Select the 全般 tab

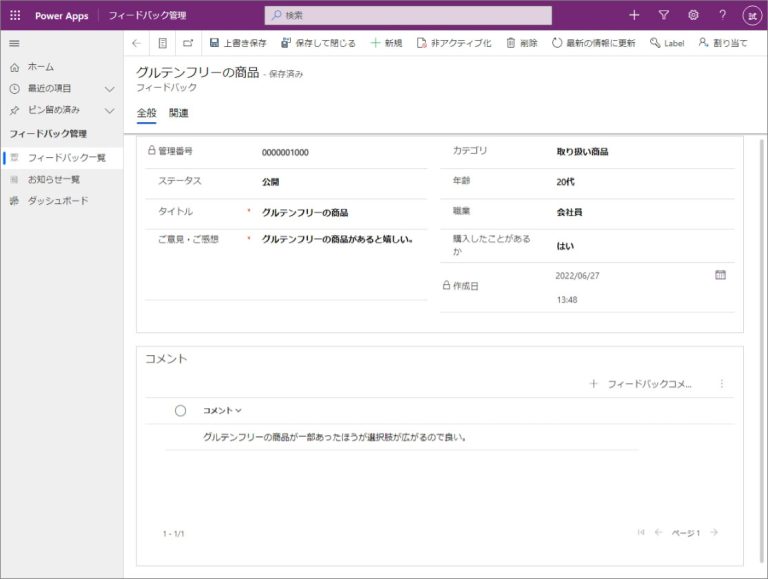coord(146,113)
